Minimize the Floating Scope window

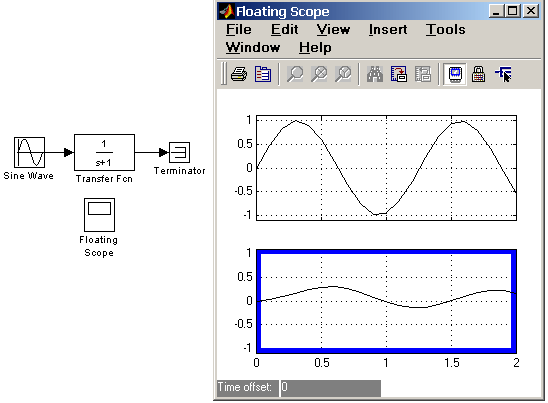point(496,12)
